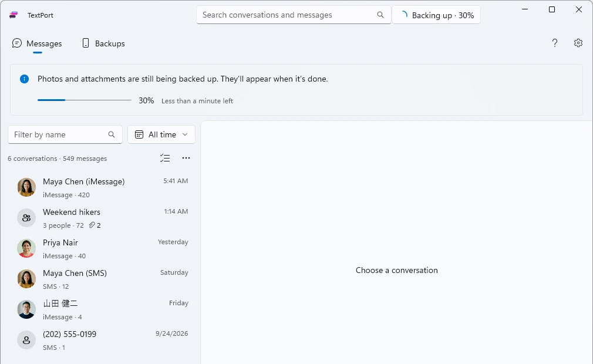This screenshot has width=593, height=364.
Task: Switch to the Backups tab
Action: tap(103, 43)
